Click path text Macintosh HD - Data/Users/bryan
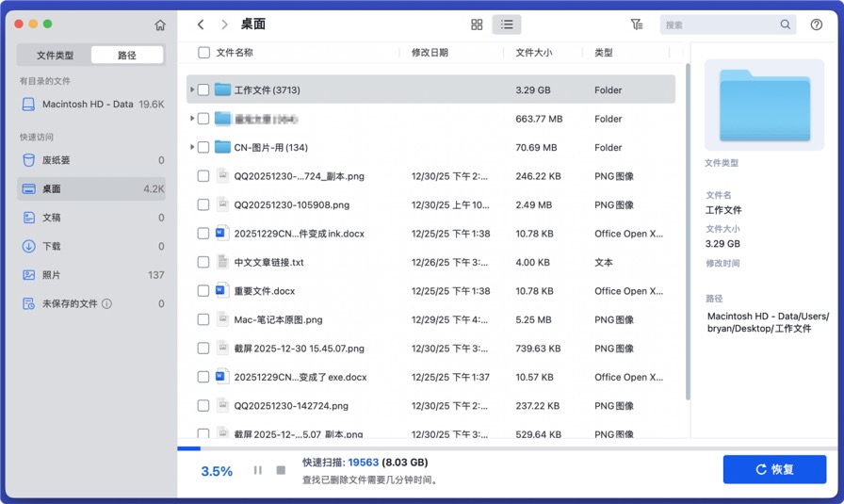 pos(768,322)
